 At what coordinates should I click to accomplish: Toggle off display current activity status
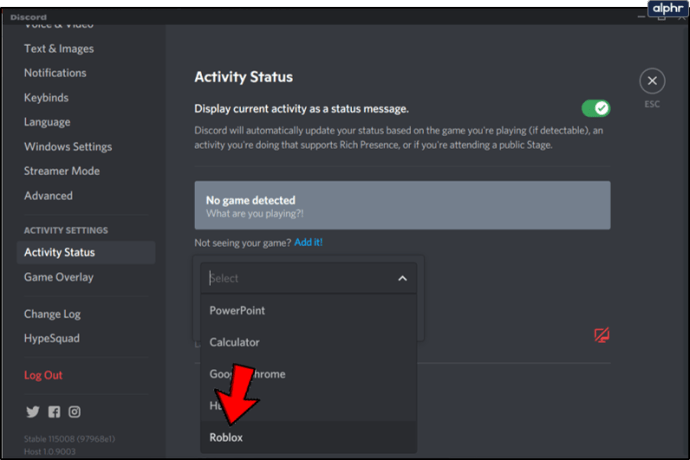(x=596, y=108)
